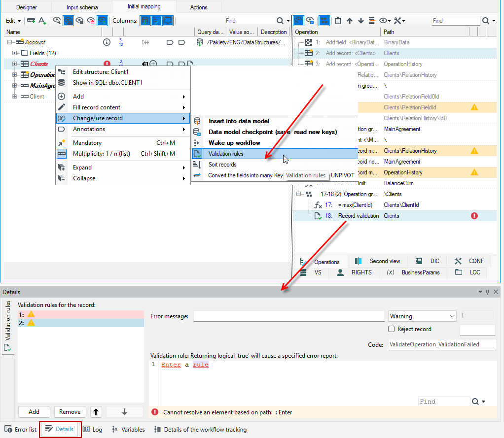Screen dimensions: 504x438
Task: Click the move down arrow in operations toolbar
Action: (x=361, y=21)
